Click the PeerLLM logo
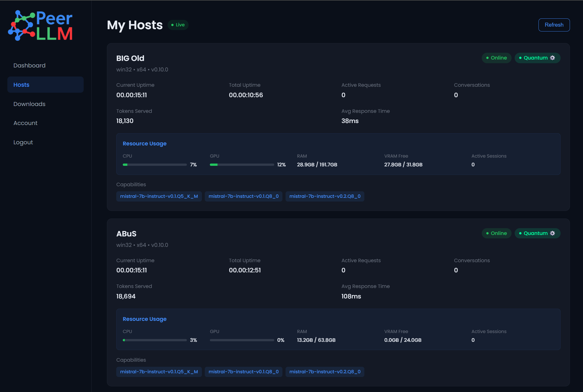Screen dimensions: 583x392 click(x=41, y=26)
